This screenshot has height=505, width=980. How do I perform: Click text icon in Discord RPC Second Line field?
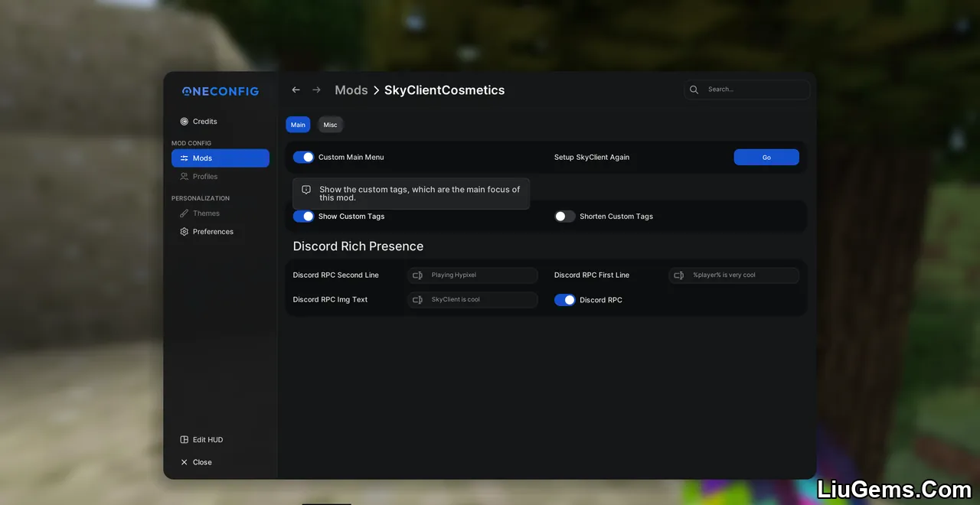417,275
